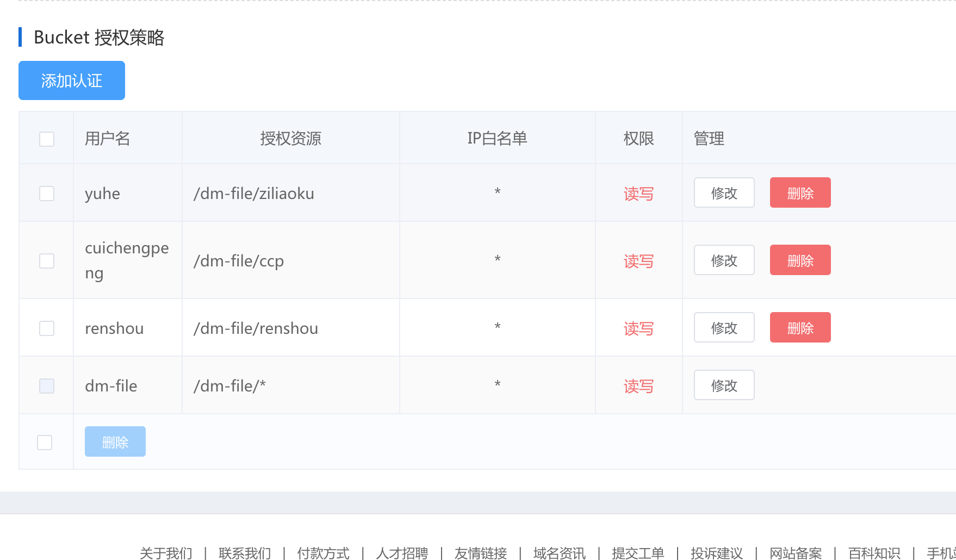Click the disabled dm-file row checkbox
The width and height of the screenshot is (956, 560).
pos(47,386)
